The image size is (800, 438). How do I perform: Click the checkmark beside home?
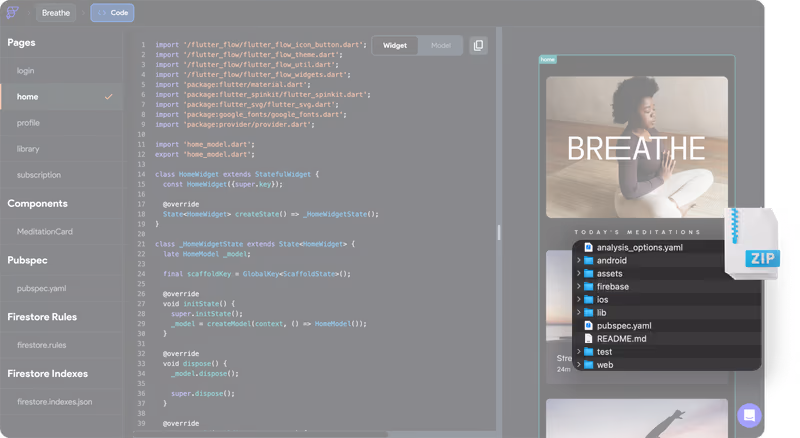click(108, 96)
